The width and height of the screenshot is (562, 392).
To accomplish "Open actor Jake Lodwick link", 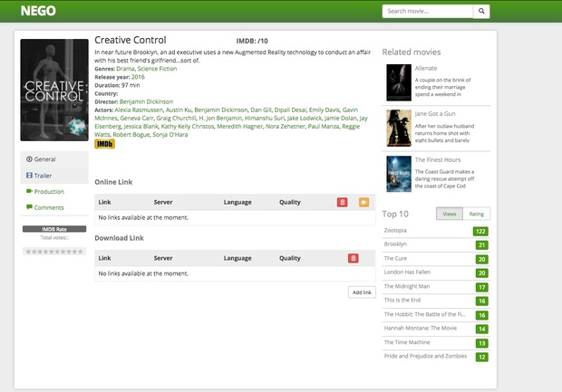I will coord(305,118).
